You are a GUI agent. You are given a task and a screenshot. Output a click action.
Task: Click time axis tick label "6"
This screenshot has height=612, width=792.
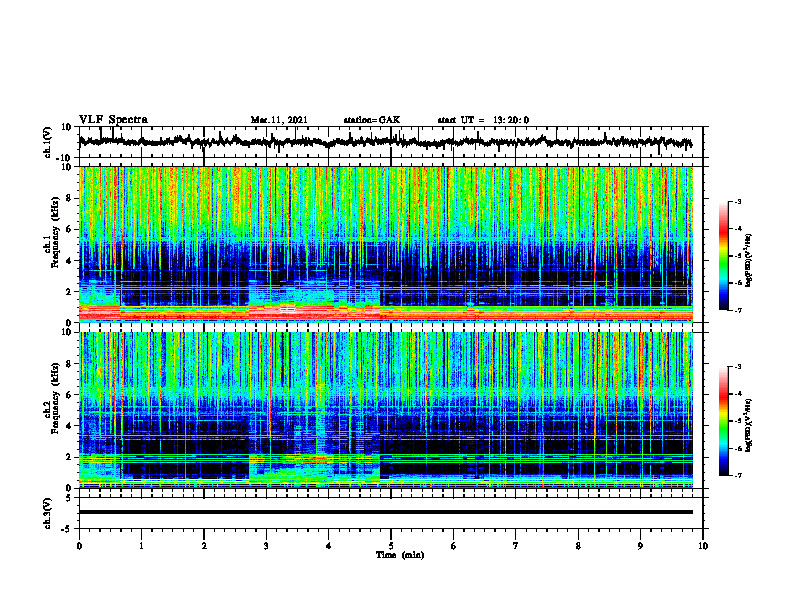click(x=454, y=546)
